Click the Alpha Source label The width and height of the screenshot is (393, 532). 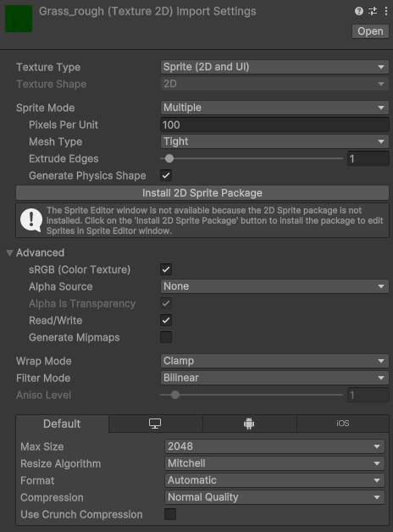point(61,286)
